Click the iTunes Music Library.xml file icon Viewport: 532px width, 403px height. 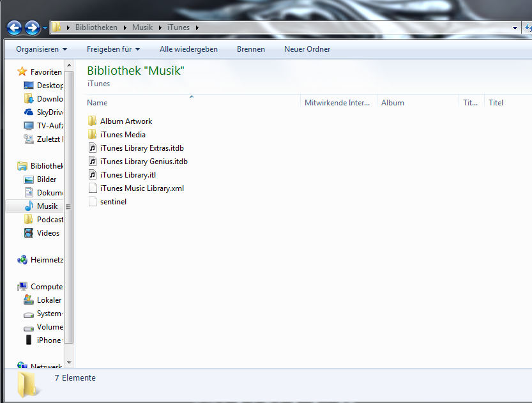tap(92, 188)
